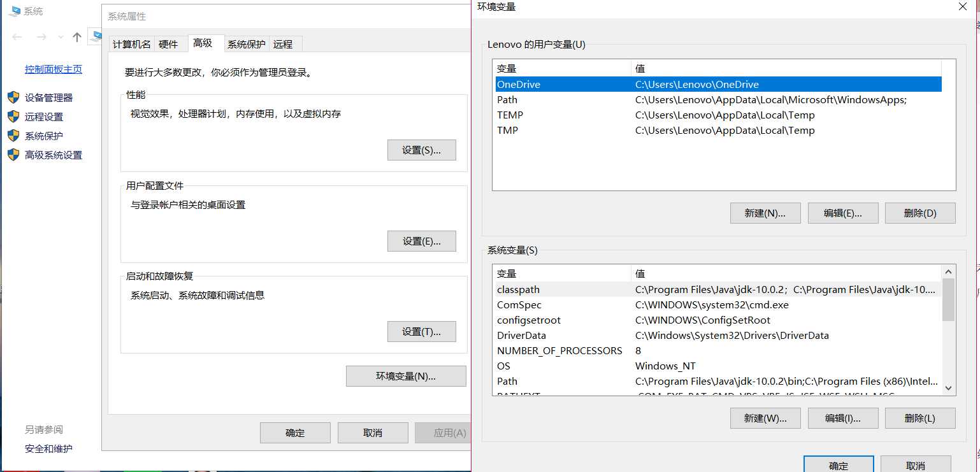Viewport: 980px width, 472px height.
Task: Click the Windows_NT value cell
Action: point(665,366)
